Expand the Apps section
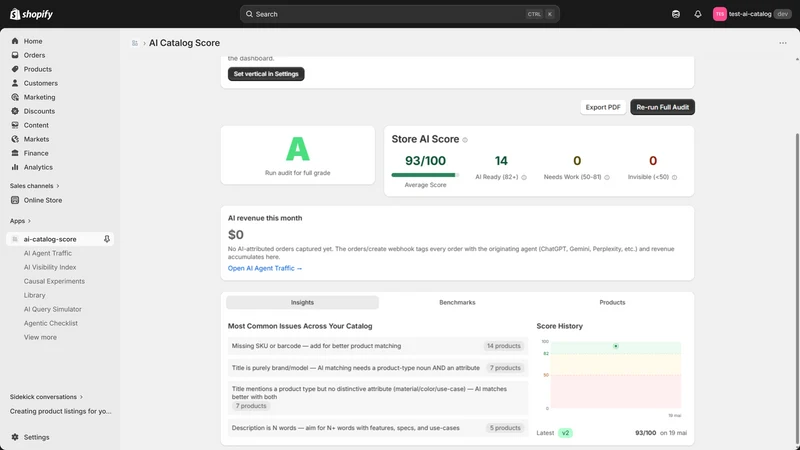The image size is (800, 450). pyautogui.click(x=20, y=221)
